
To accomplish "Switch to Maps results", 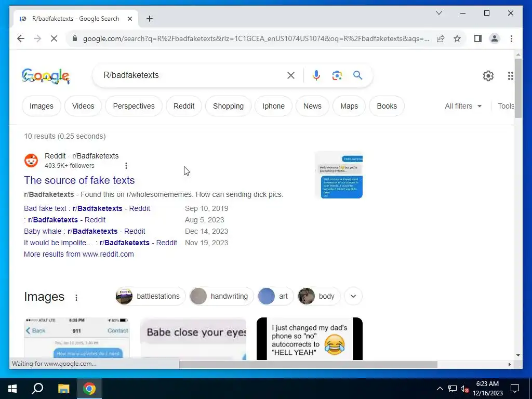I will click(349, 106).
